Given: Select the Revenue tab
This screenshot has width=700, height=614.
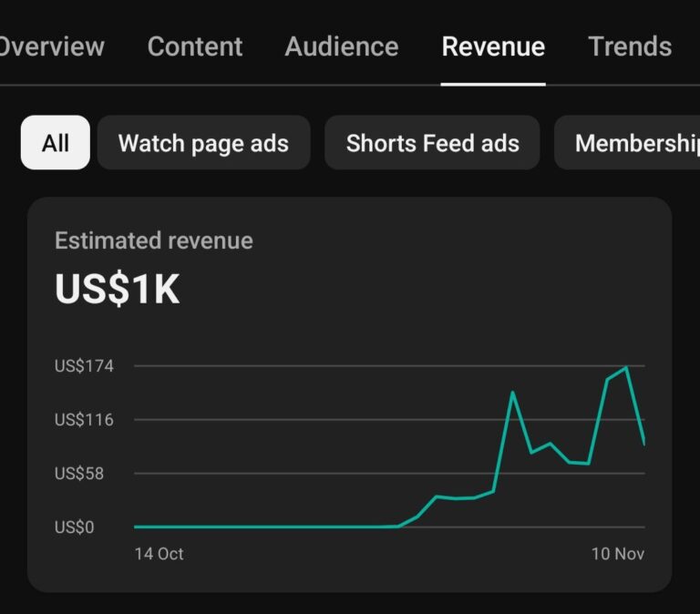Looking at the screenshot, I should [x=493, y=46].
